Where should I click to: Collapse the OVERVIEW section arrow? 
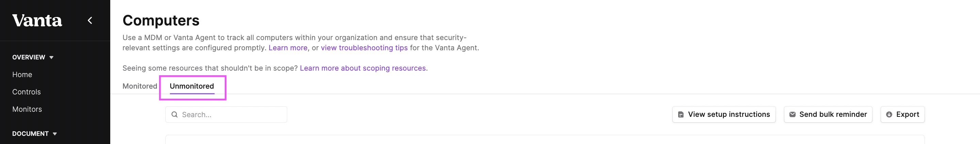point(51,57)
